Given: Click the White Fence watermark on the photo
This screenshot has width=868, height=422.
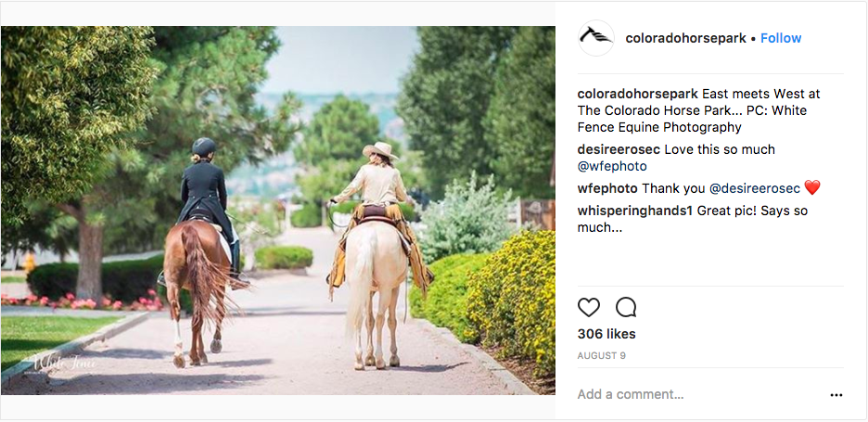Looking at the screenshot, I should [x=65, y=364].
